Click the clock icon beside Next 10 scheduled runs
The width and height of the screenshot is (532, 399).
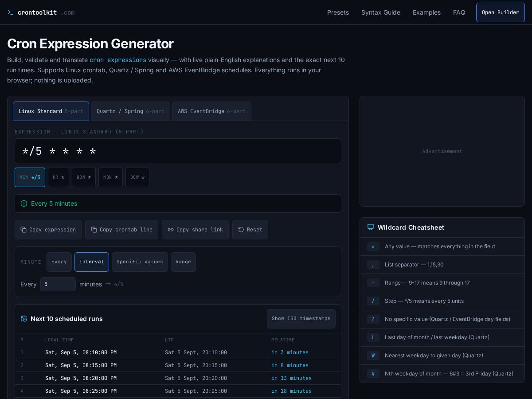[x=24, y=319]
